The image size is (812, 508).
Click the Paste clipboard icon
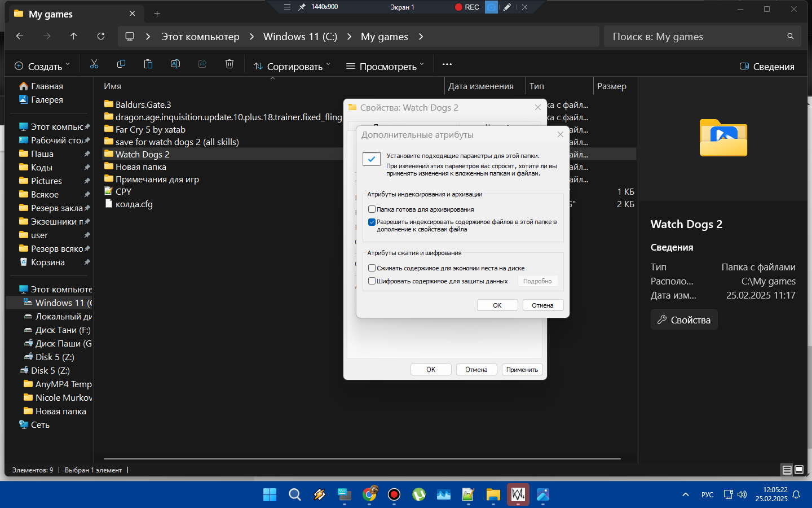click(148, 65)
